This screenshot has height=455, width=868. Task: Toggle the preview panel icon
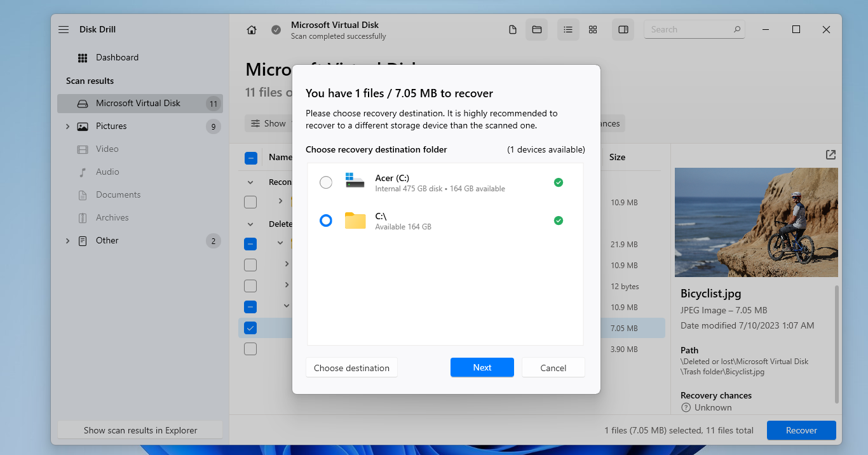pos(623,29)
